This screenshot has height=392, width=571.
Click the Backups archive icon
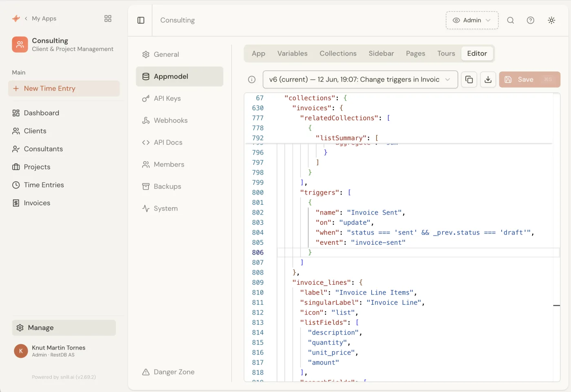146,186
